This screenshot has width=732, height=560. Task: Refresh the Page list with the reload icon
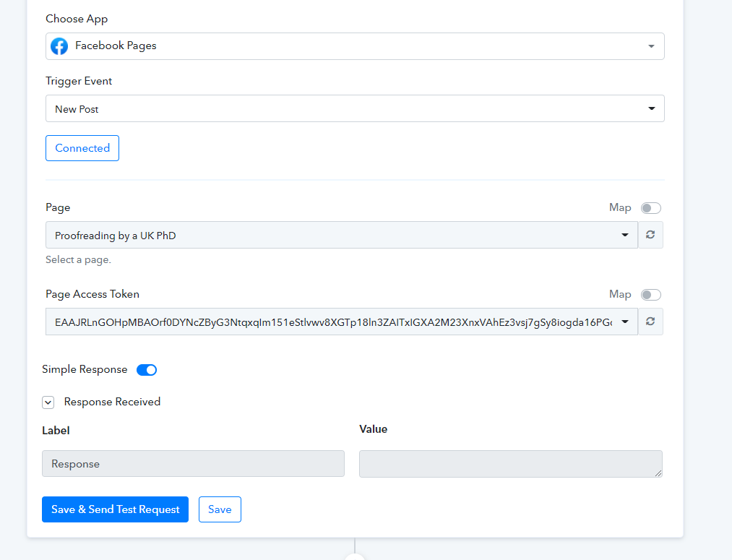click(x=650, y=235)
